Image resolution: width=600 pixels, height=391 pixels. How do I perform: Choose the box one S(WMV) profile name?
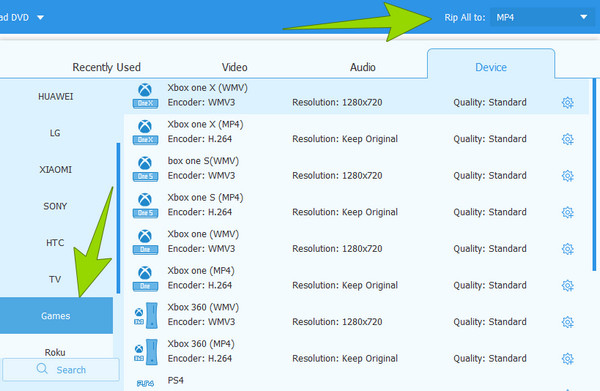tap(203, 161)
